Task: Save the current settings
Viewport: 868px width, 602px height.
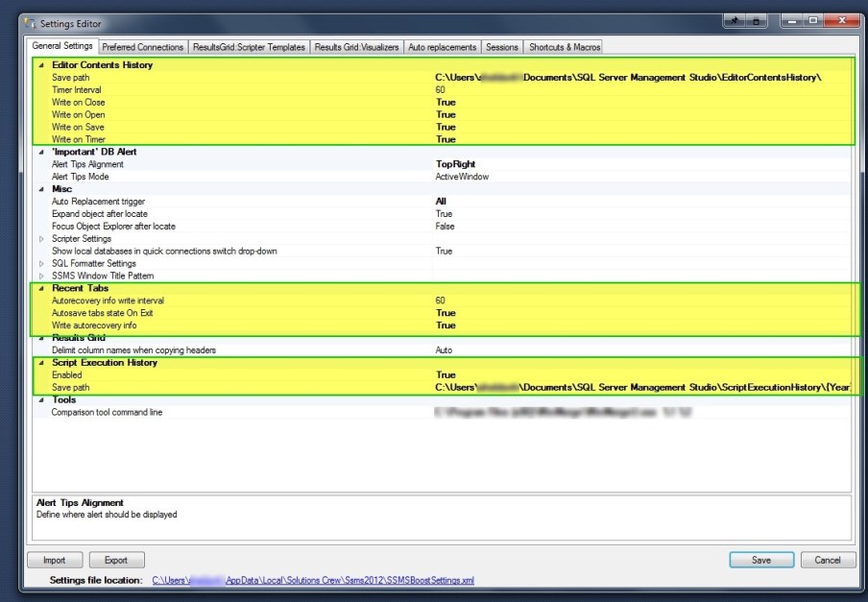Action: (760, 560)
